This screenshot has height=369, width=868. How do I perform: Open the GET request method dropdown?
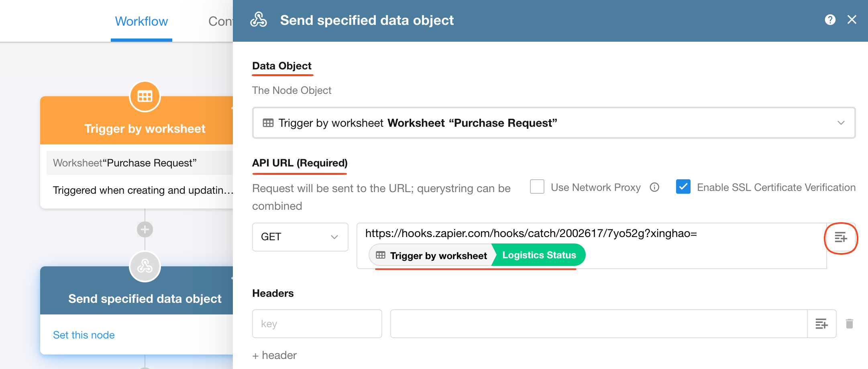point(300,237)
